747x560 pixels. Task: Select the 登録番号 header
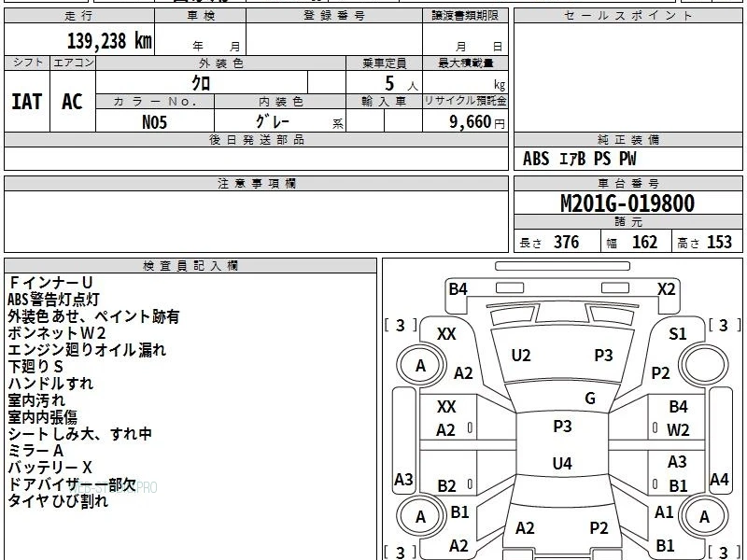pyautogui.click(x=334, y=16)
